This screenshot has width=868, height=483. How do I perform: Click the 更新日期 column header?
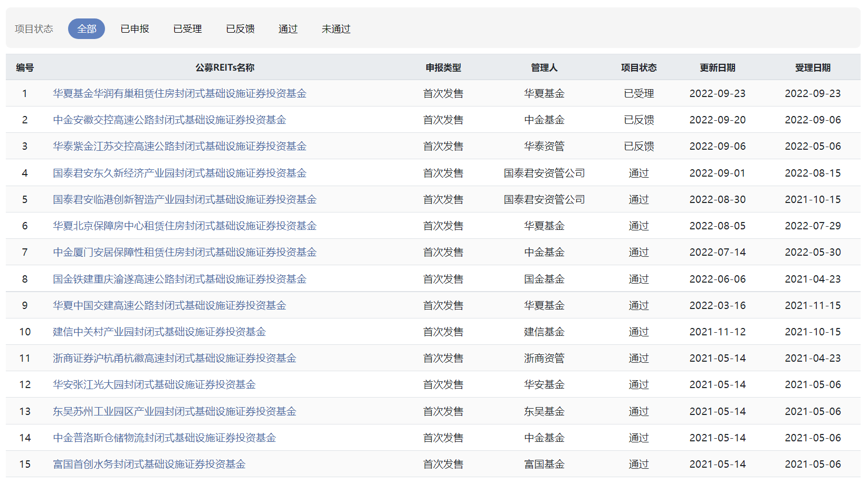[x=718, y=67]
